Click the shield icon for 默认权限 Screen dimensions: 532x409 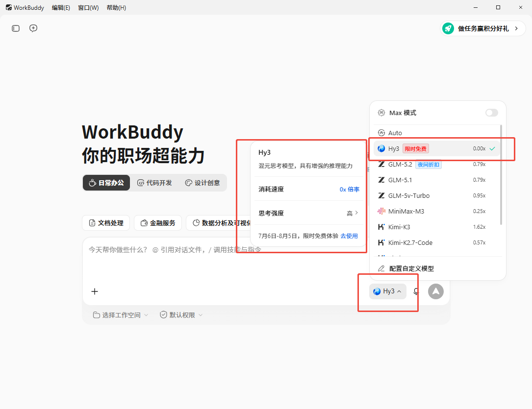coord(163,315)
